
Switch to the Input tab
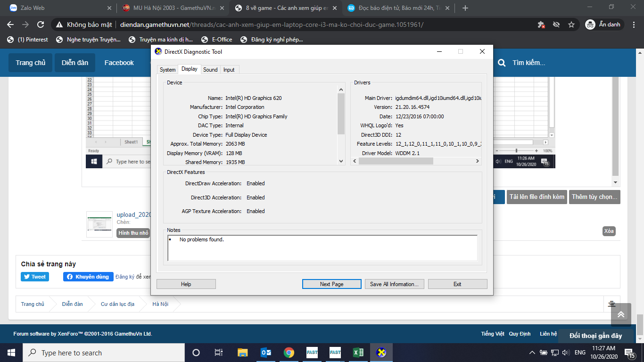[x=229, y=70]
